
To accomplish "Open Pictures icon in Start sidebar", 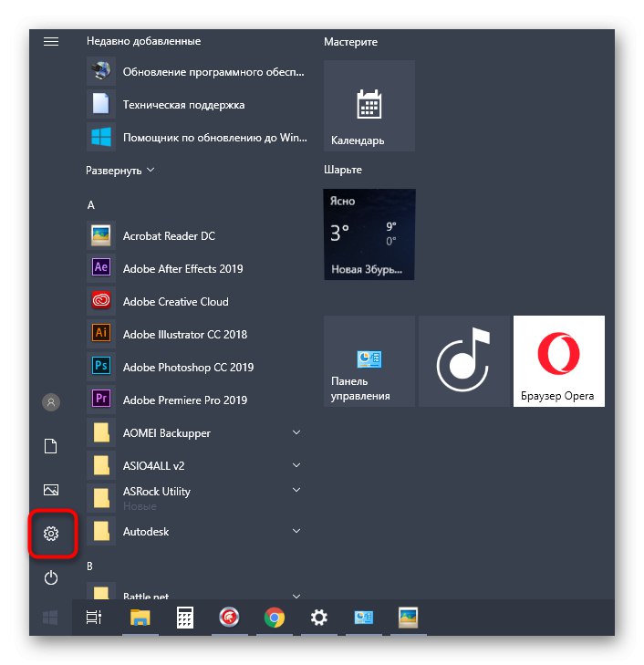I will (51, 490).
